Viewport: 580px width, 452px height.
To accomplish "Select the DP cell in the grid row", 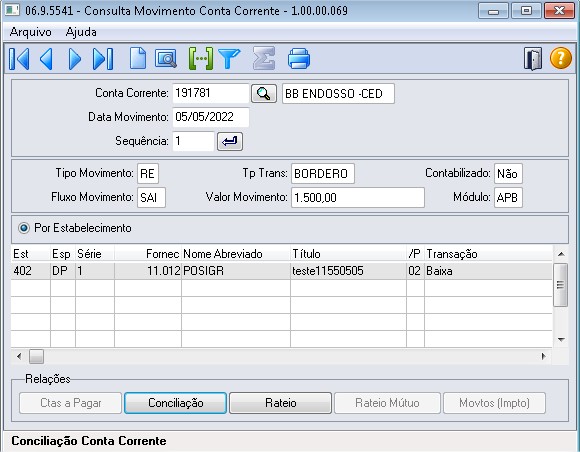I will click(63, 271).
